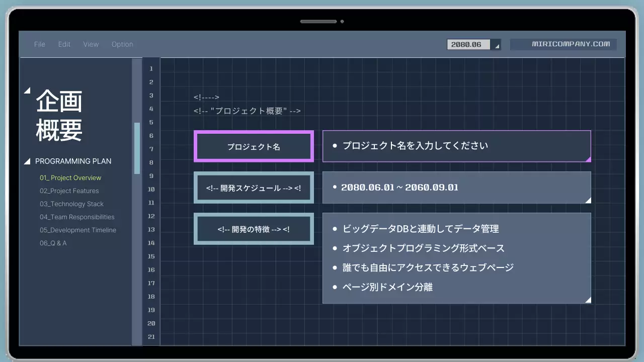This screenshot has width=644, height=362.
Task: Collapse the PROGRAMMING PLAN section triangle
Action: click(x=27, y=161)
